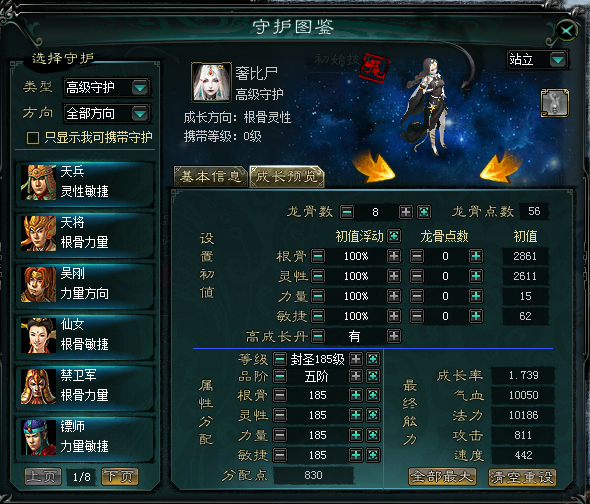Viewport: 590px width, 504px height.
Task: Rotate guardian model with right golden arrow
Action: coord(500,167)
